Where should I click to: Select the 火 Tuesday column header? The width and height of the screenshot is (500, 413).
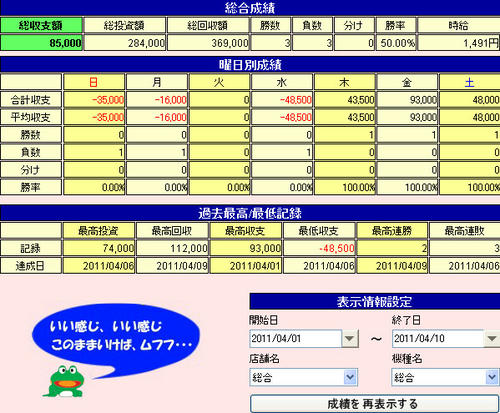click(x=219, y=82)
